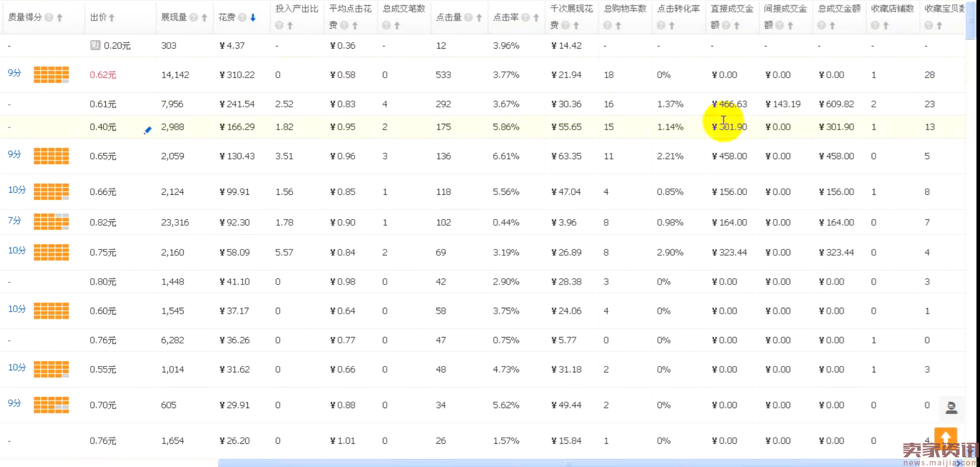980x467 pixels.
Task: Open help icon beside 展现量 header
Action: pyautogui.click(x=194, y=18)
